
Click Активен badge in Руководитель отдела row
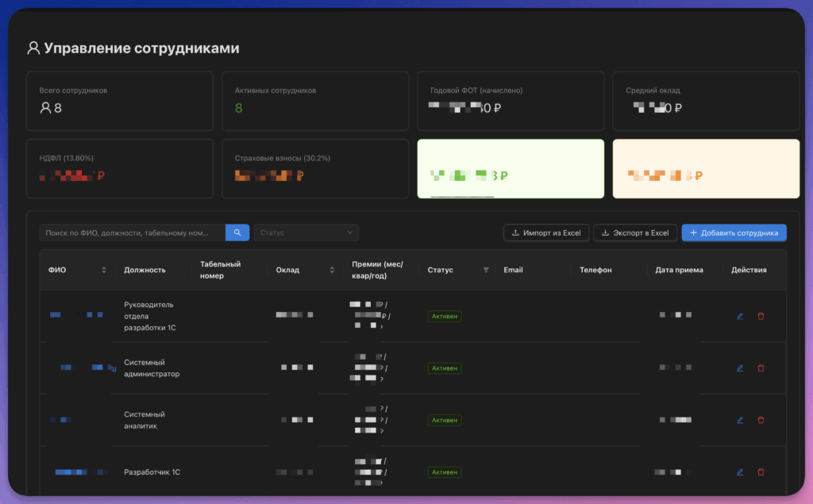[445, 317]
